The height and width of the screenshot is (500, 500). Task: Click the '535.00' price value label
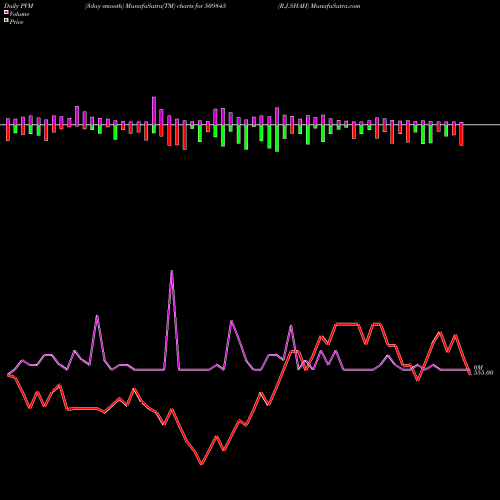[x=483, y=373]
